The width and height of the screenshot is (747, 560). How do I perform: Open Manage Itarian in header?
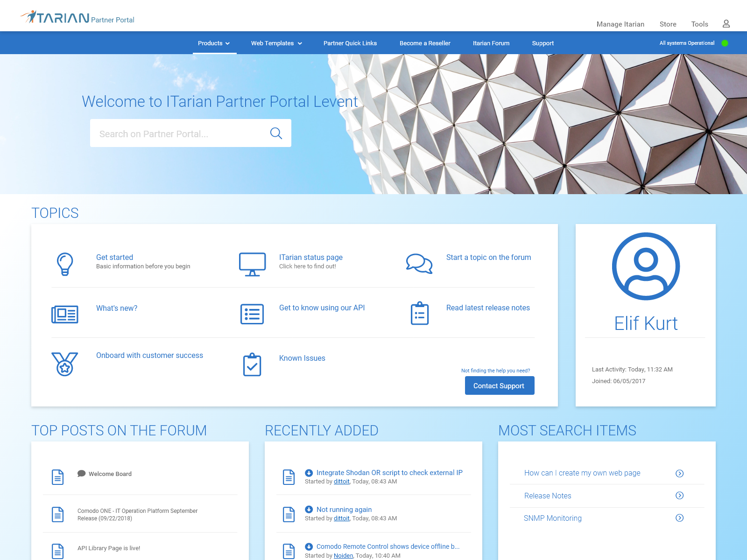pyautogui.click(x=620, y=24)
